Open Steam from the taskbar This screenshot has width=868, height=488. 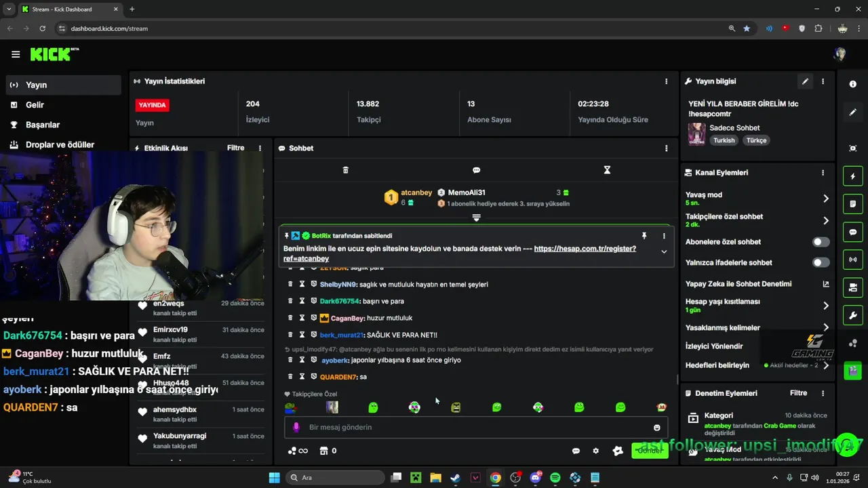[x=455, y=478]
